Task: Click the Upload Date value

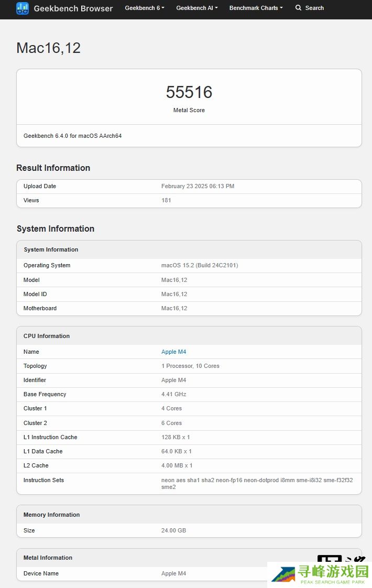Action: click(198, 186)
